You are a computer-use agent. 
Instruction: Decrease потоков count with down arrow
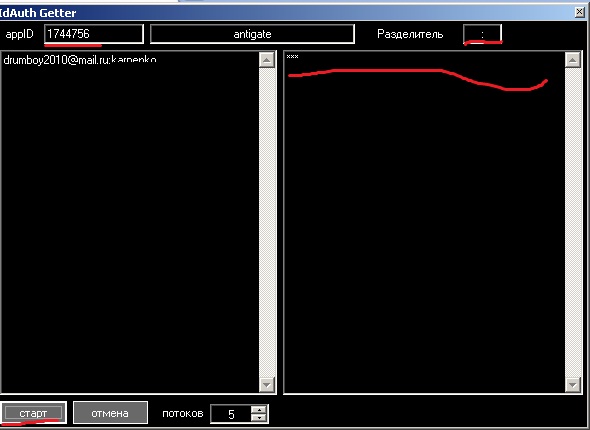tap(259, 418)
